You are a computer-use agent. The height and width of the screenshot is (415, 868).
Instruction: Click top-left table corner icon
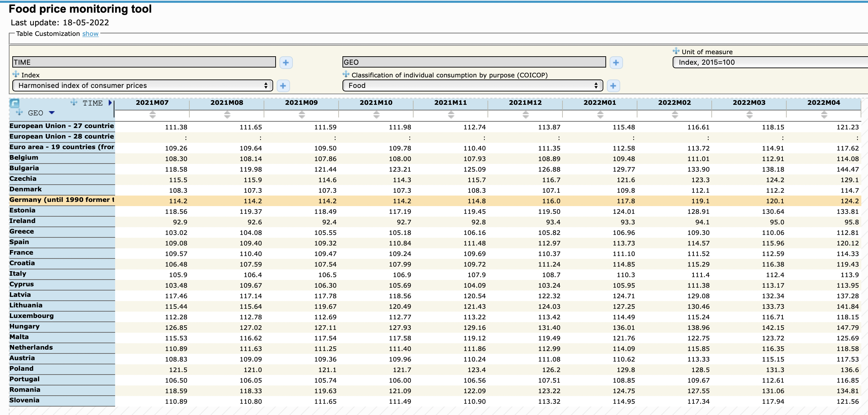pos(14,103)
